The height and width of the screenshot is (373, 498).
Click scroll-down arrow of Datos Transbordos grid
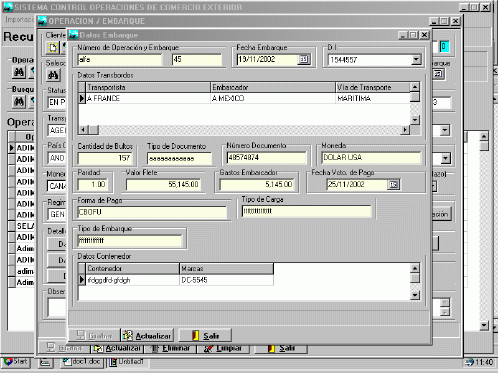(415, 119)
